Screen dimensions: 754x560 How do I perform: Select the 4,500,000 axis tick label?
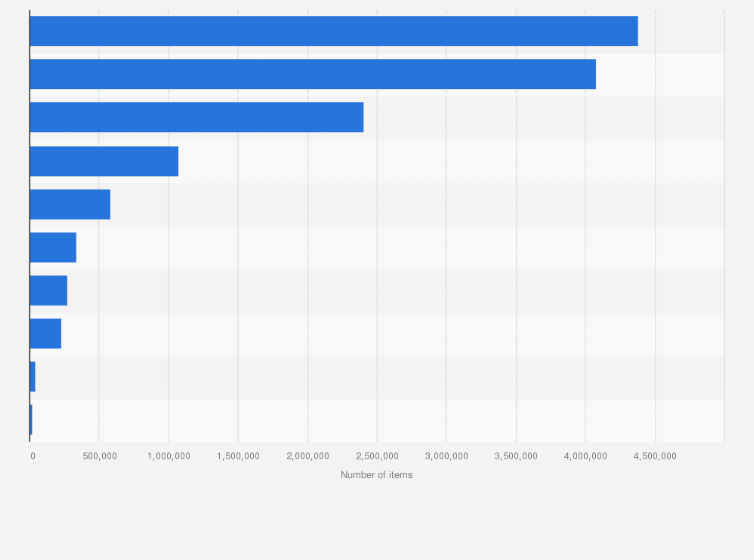[655, 456]
